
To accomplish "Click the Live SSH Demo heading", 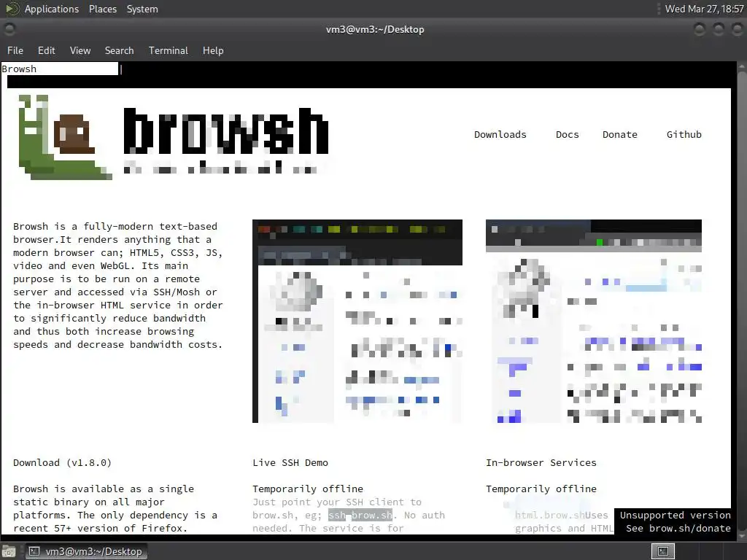I will pos(290,462).
